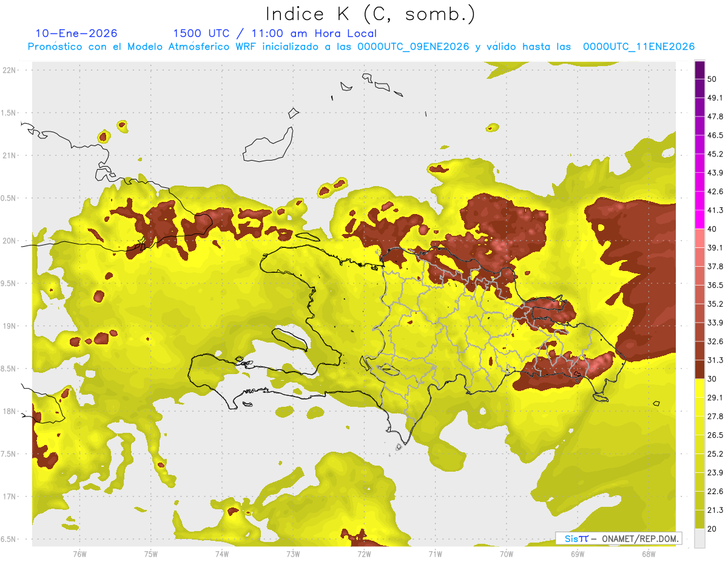Click the colorbar value '31.3'
This screenshot has width=728, height=562.
[715, 360]
